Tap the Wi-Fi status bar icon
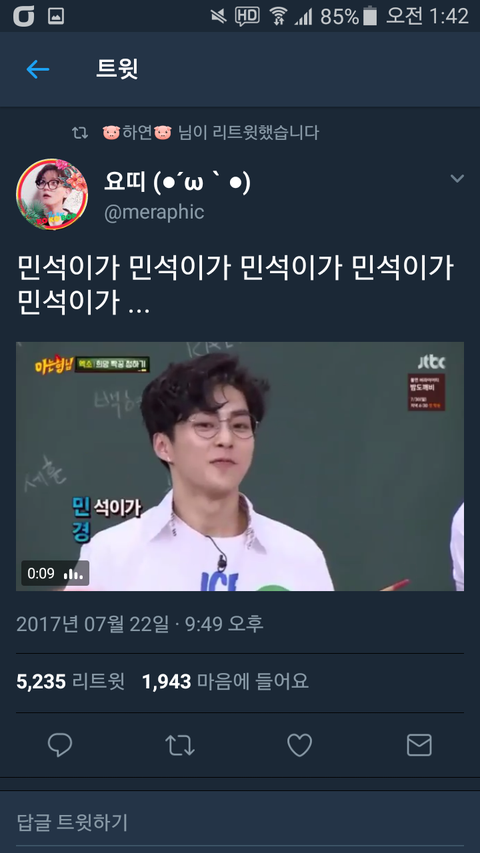Image resolution: width=480 pixels, height=853 pixels. (x=279, y=16)
